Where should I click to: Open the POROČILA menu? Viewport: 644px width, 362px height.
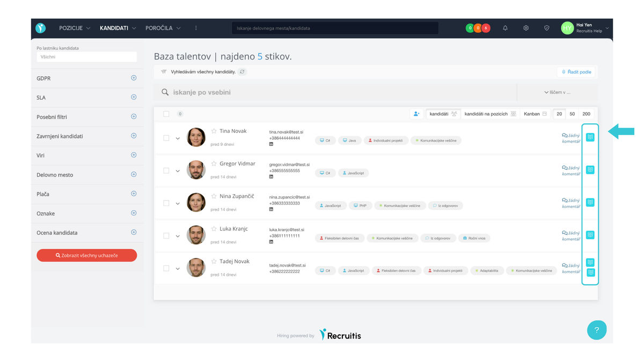point(163,28)
